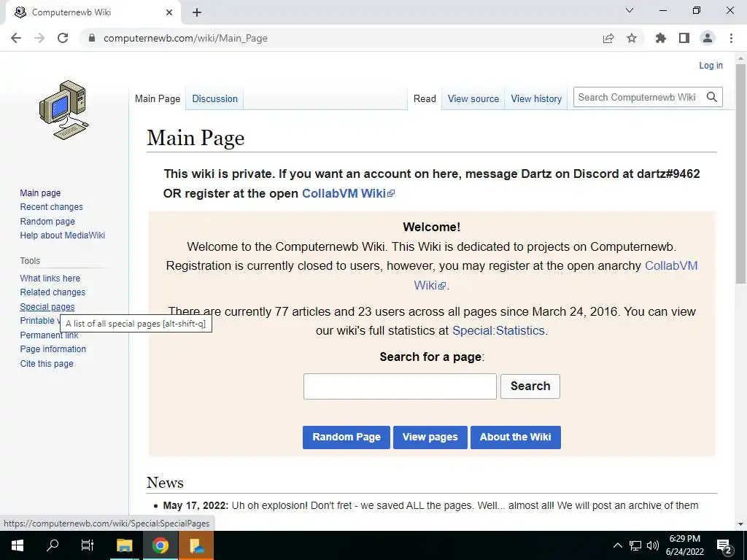Open a new tab with plus button
This screenshot has width=747, height=560.
(x=197, y=12)
